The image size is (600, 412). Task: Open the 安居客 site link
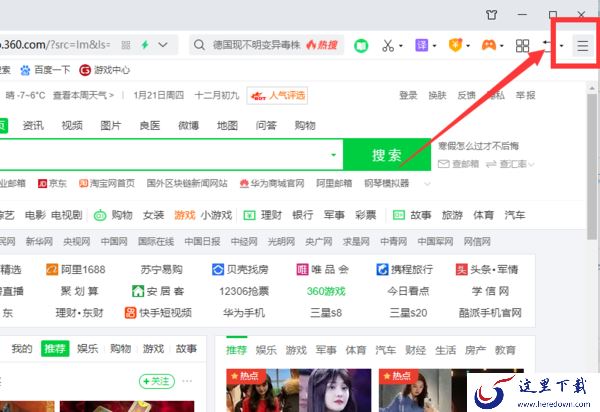[x=158, y=291]
